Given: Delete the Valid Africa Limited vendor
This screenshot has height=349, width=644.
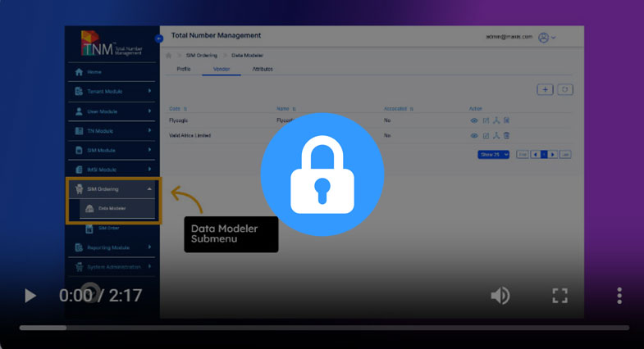Looking at the screenshot, I should 507,135.
